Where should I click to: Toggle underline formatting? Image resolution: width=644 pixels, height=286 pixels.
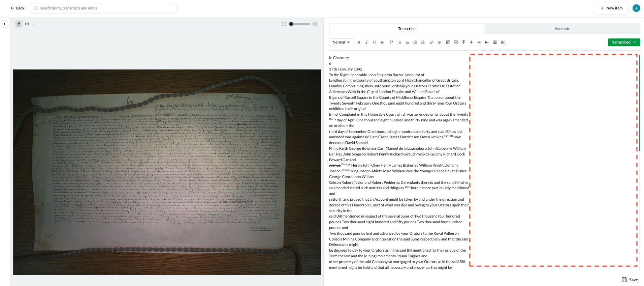coord(374,42)
